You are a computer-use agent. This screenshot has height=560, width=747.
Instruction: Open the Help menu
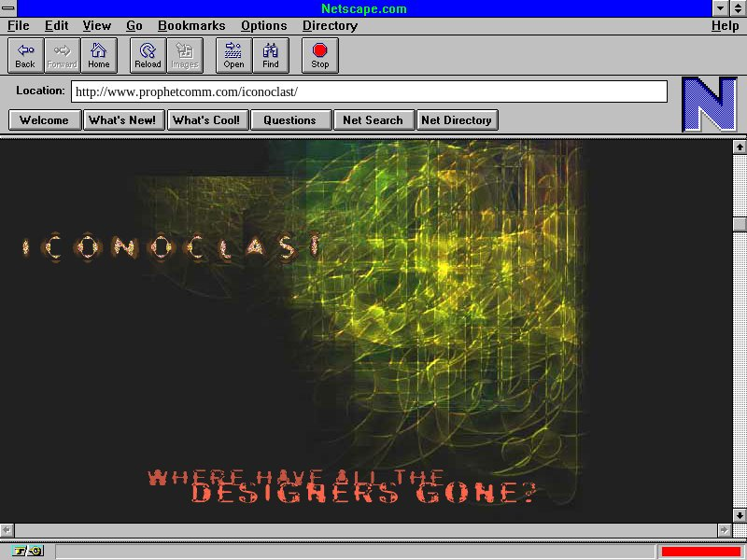coord(725,26)
